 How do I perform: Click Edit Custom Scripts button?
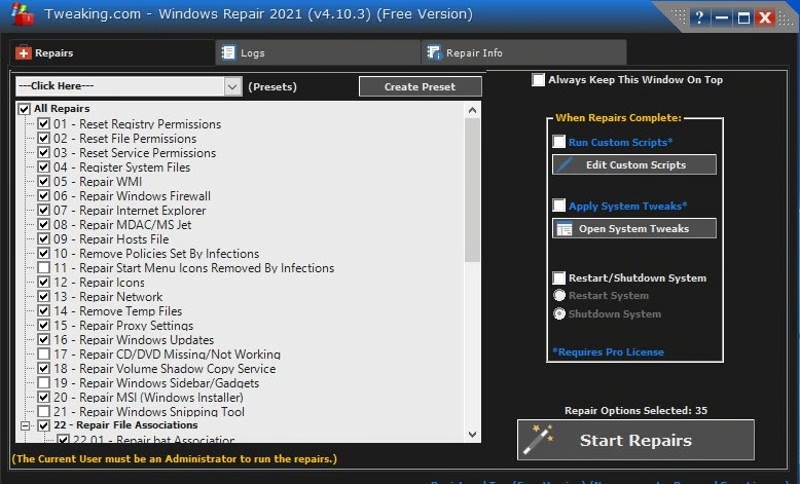[x=634, y=165]
